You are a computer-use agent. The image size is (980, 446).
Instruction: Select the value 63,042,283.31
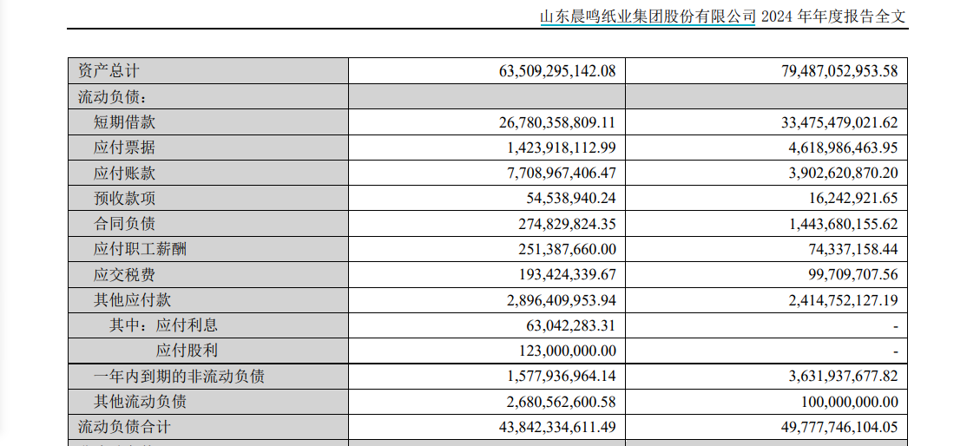click(x=569, y=325)
